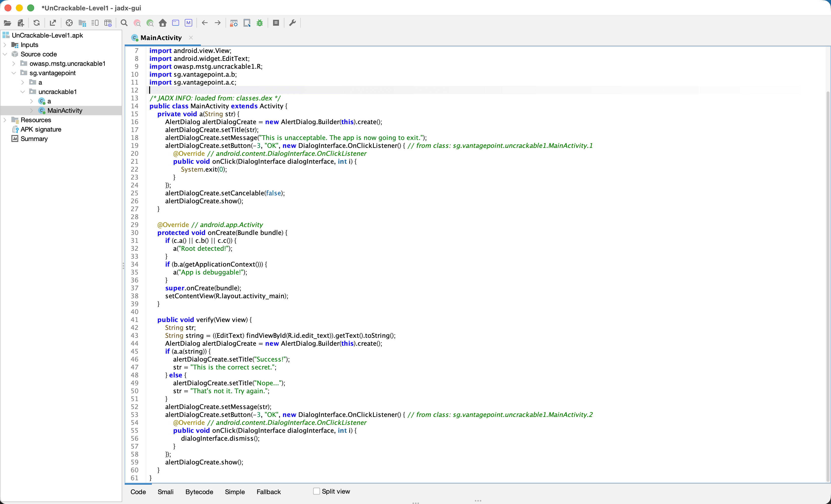Expand the Resources tree node

click(x=5, y=120)
